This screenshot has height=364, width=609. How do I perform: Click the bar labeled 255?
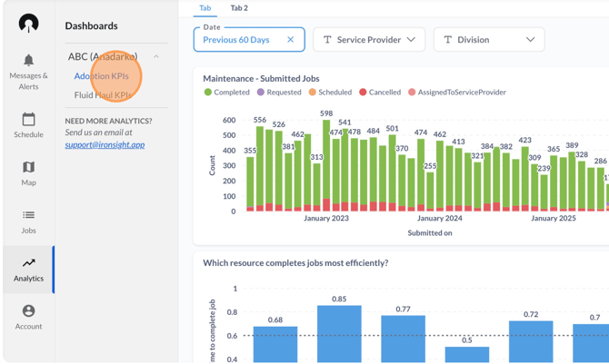pyautogui.click(x=430, y=192)
